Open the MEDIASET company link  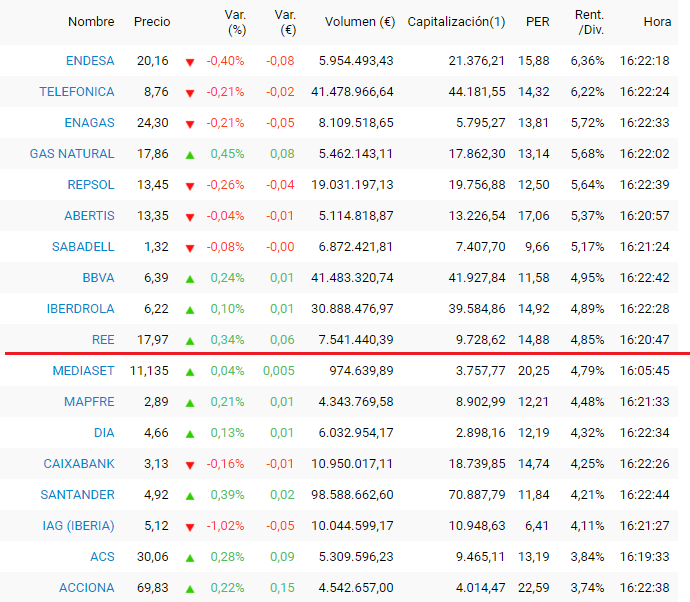[x=83, y=371]
